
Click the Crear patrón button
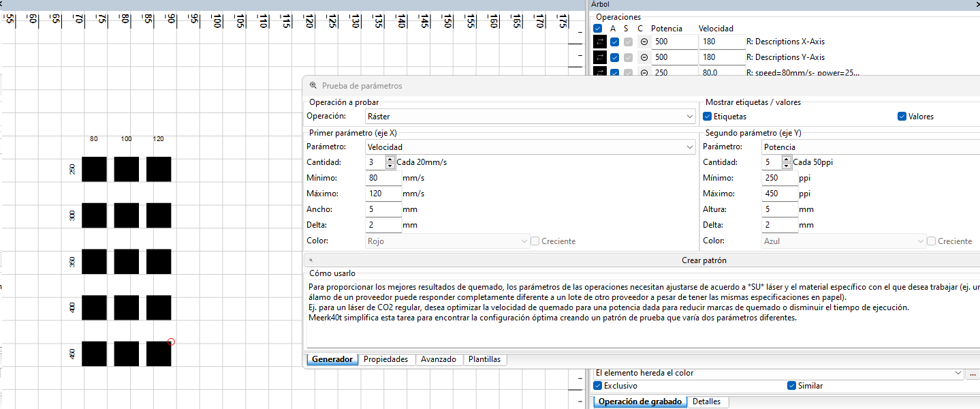[642, 260]
